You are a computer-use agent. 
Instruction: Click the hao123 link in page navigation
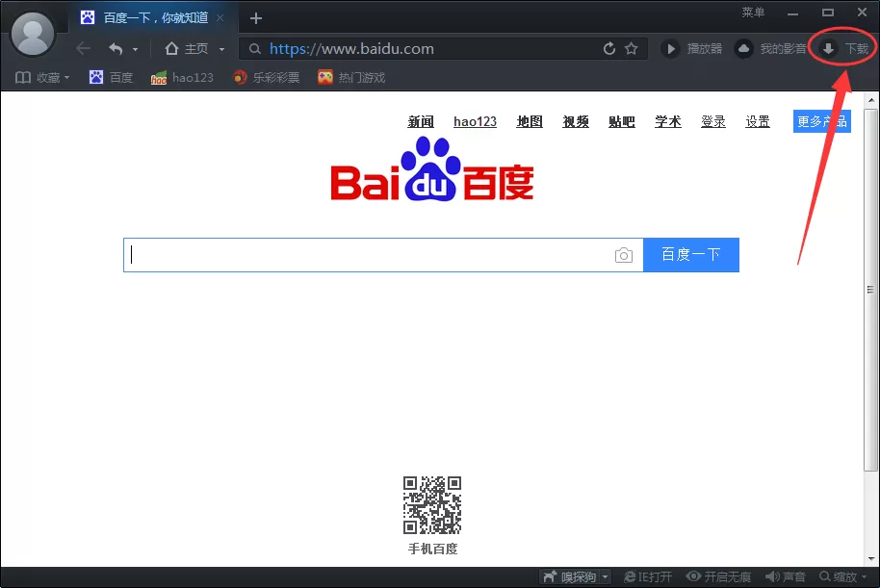475,121
